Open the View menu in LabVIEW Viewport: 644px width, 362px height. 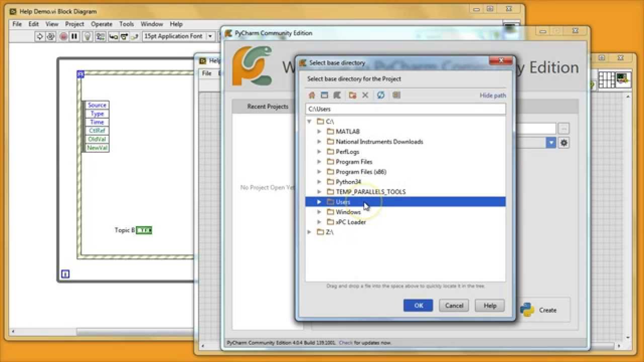click(x=52, y=24)
